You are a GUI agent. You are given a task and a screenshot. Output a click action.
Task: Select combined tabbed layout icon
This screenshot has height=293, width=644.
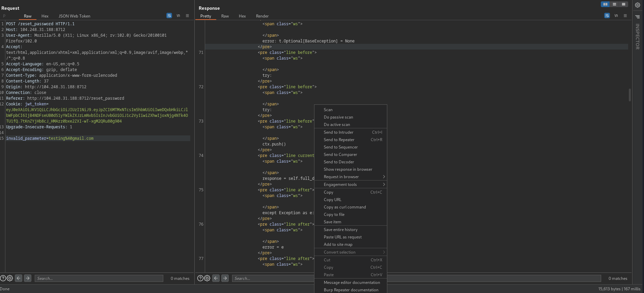tap(623, 4)
